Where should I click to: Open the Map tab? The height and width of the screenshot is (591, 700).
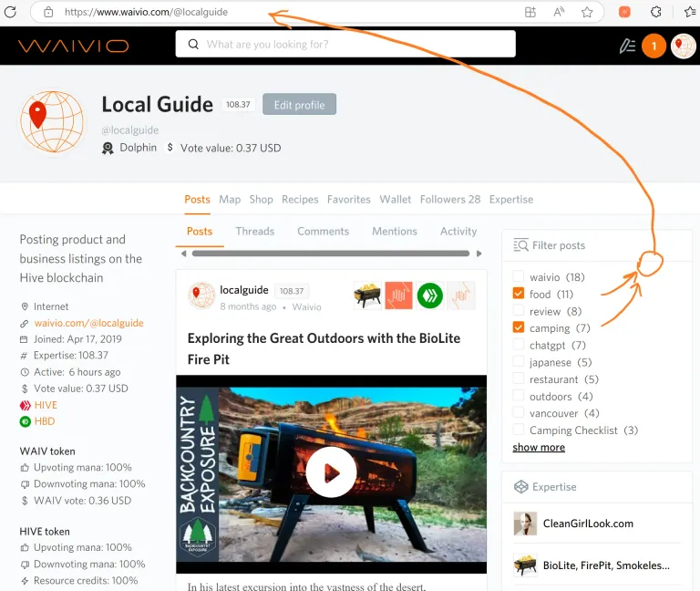point(230,199)
